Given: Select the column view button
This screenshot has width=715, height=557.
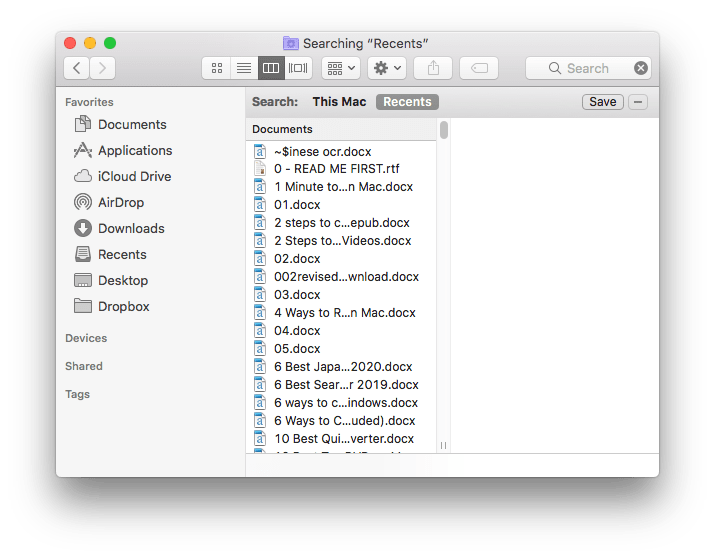Looking at the screenshot, I should tap(270, 68).
